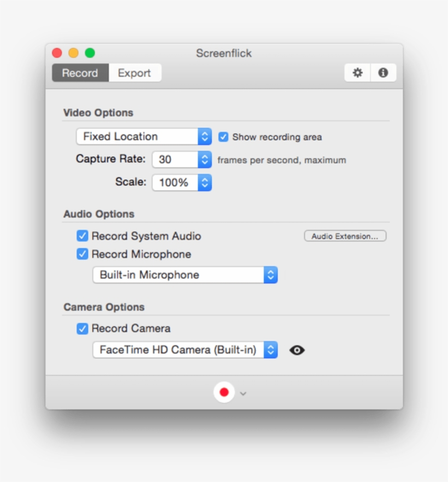This screenshot has width=448, height=482.
Task: Close the Screenflick window with red button
Action: [57, 53]
